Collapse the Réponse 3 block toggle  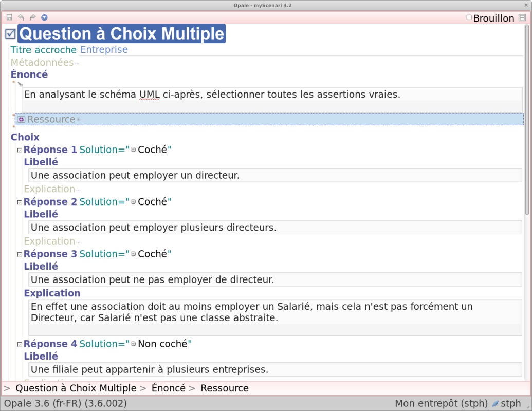[x=19, y=254]
